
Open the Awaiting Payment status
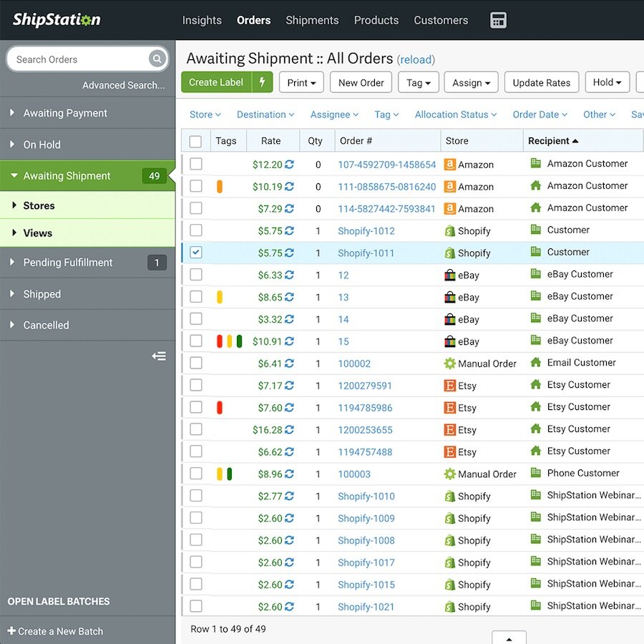(x=88, y=113)
